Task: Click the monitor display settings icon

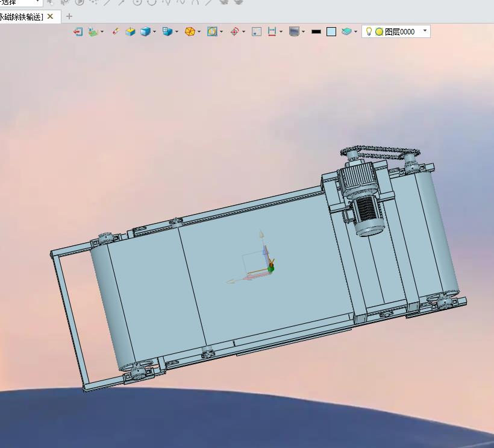Action: tap(294, 31)
